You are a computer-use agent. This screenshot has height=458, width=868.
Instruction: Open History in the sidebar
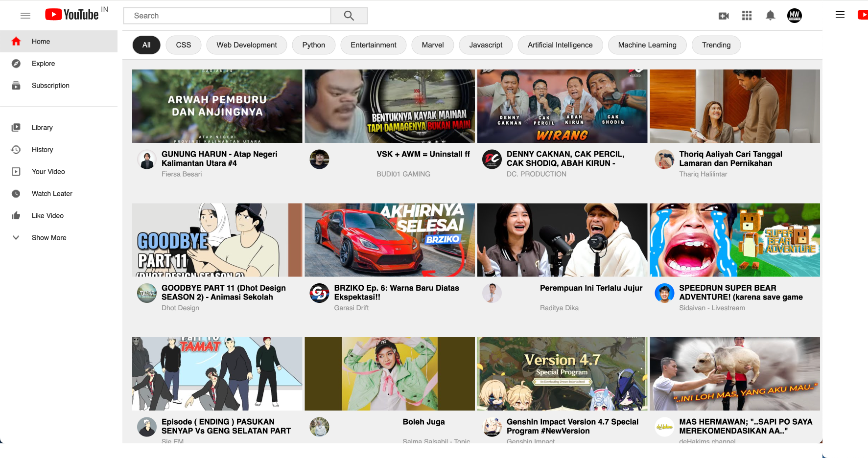coord(42,150)
